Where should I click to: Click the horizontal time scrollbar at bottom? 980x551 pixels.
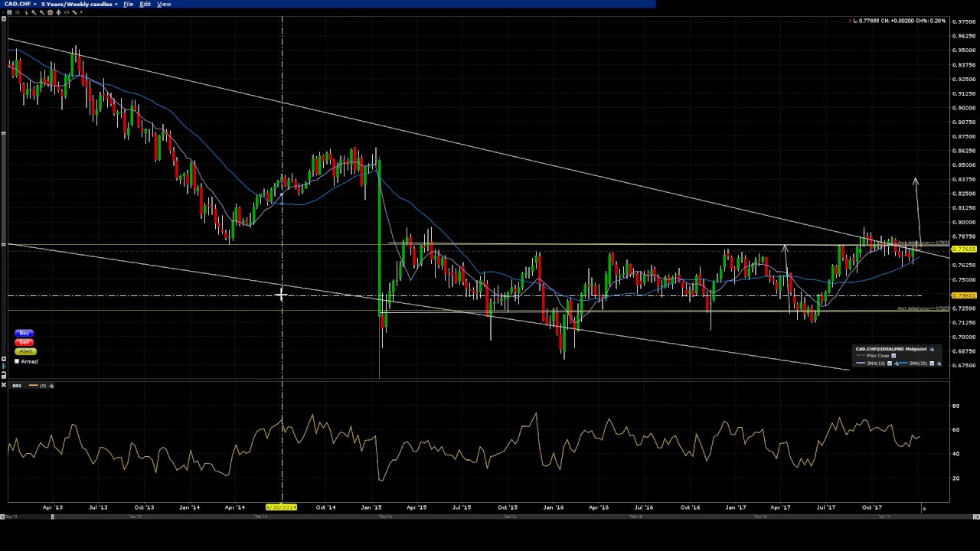490,517
